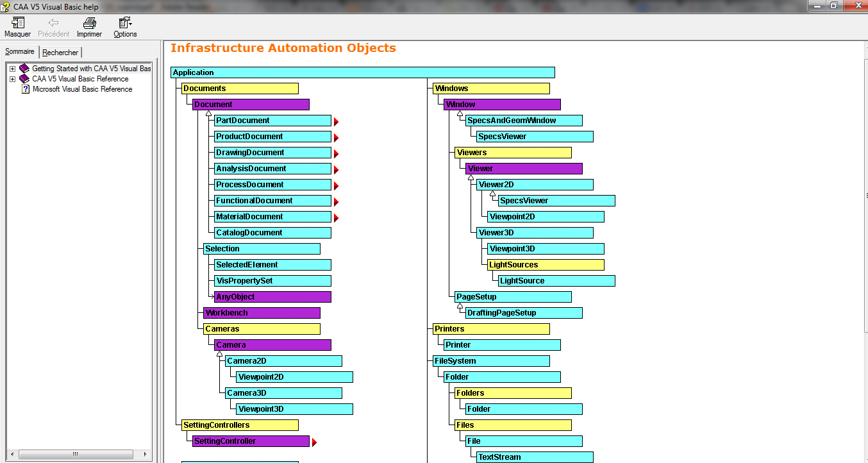
Task: Expand the Getting Started with CAA V5 node
Action: click(12, 68)
